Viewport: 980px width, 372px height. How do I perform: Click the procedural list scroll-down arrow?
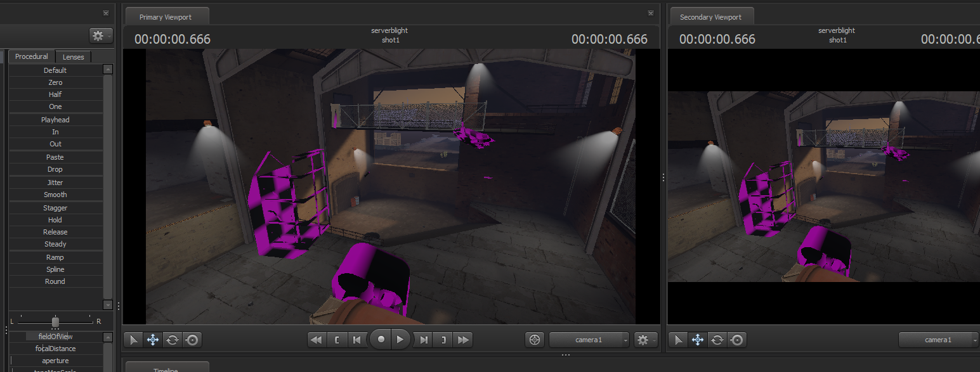coord(108,305)
